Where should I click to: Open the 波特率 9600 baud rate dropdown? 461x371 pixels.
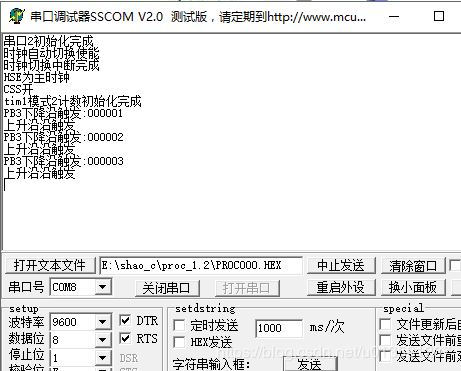[x=102, y=322]
